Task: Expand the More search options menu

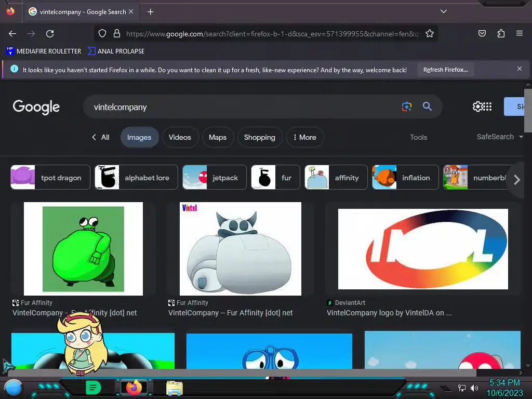Action: click(304, 137)
